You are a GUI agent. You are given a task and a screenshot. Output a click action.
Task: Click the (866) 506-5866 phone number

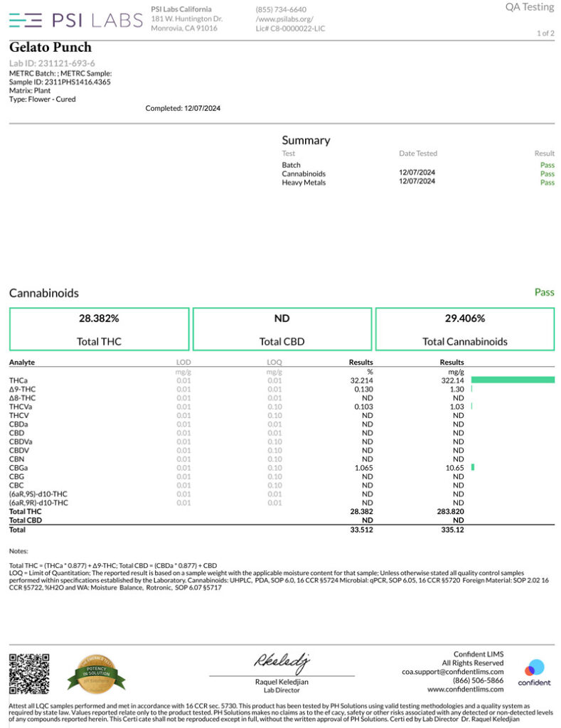click(x=479, y=680)
